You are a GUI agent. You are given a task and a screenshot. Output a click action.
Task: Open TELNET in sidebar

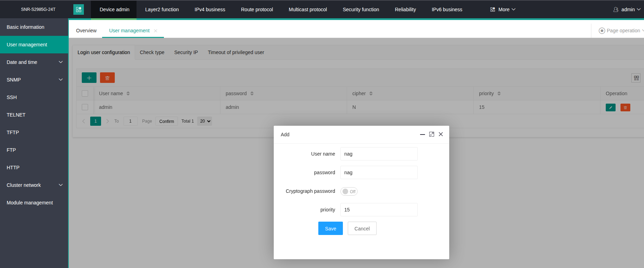click(x=34, y=115)
